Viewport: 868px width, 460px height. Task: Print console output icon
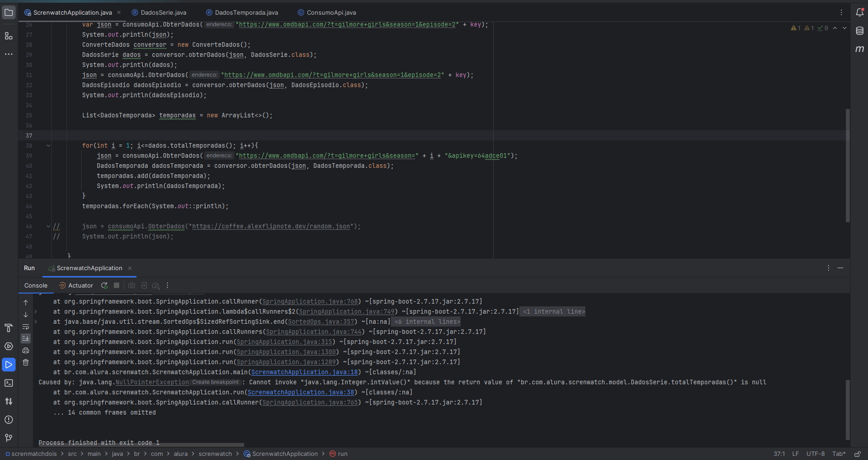[x=26, y=350]
